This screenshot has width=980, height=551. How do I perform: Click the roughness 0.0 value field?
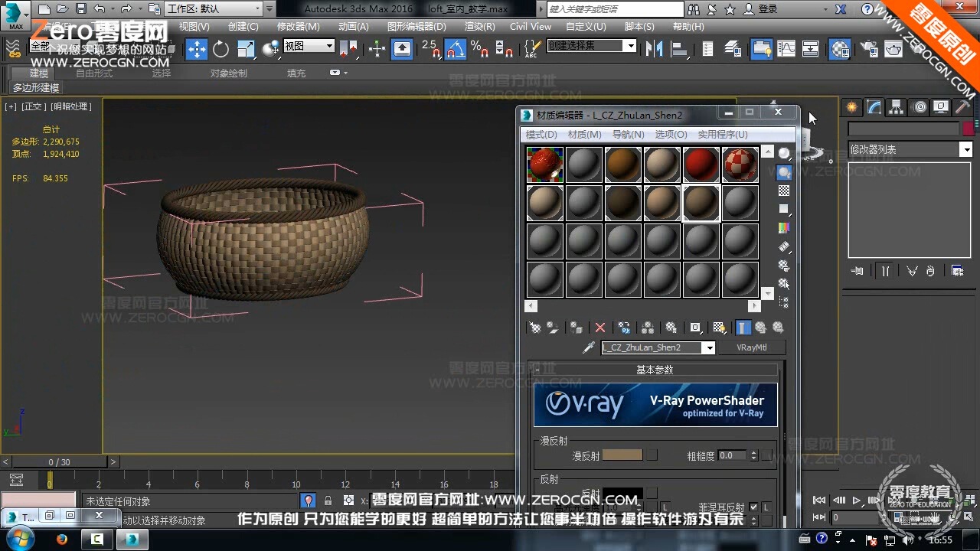(x=733, y=455)
